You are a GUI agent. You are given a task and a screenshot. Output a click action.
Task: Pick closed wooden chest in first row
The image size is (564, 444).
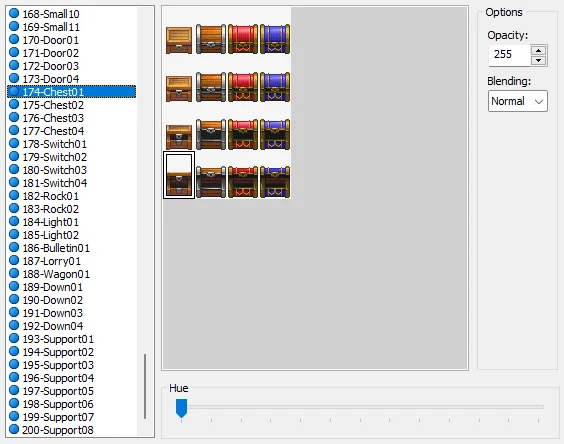179,40
